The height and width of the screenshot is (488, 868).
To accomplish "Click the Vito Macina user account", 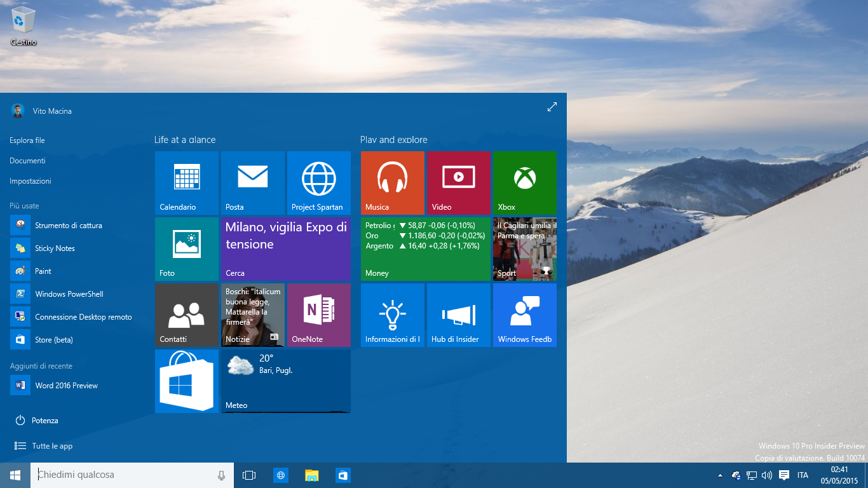I will click(x=41, y=111).
